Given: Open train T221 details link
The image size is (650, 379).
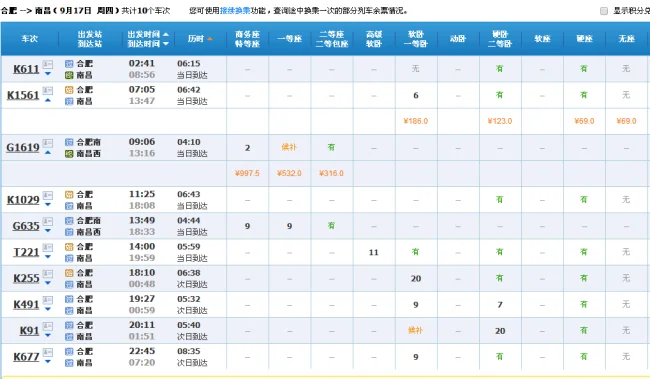Looking at the screenshot, I should [26, 252].
